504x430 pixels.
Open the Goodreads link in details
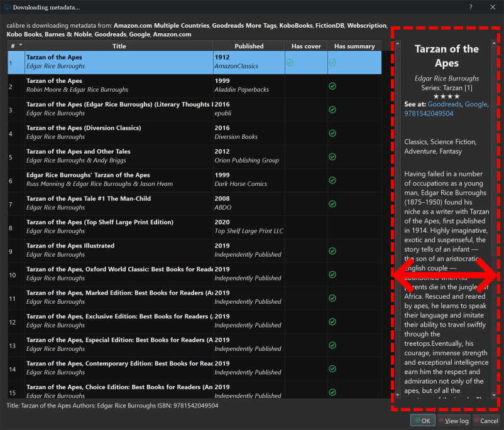click(444, 104)
